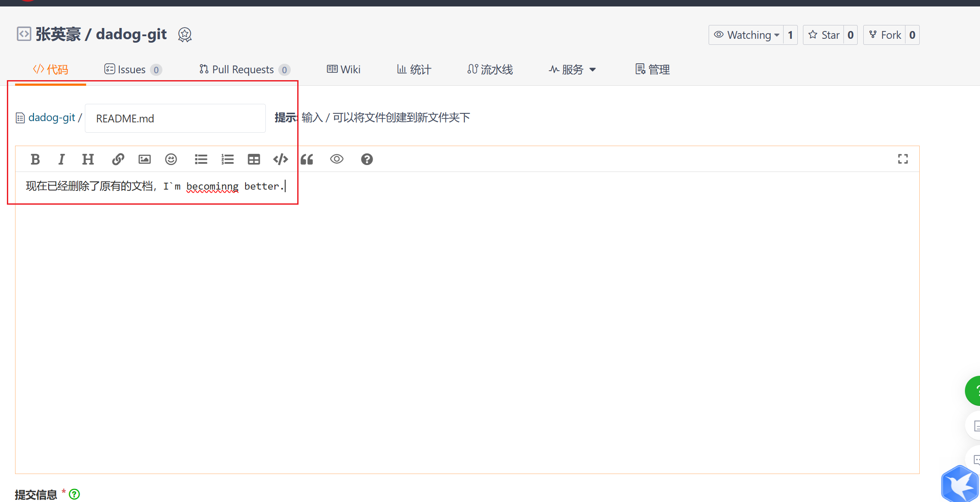
Task: Star this repository
Action: click(x=824, y=35)
